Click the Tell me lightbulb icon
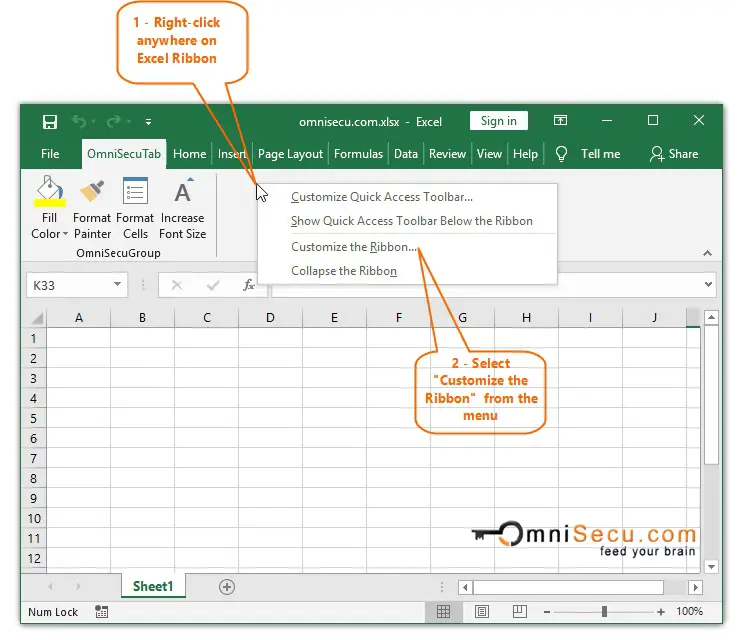 (x=561, y=154)
